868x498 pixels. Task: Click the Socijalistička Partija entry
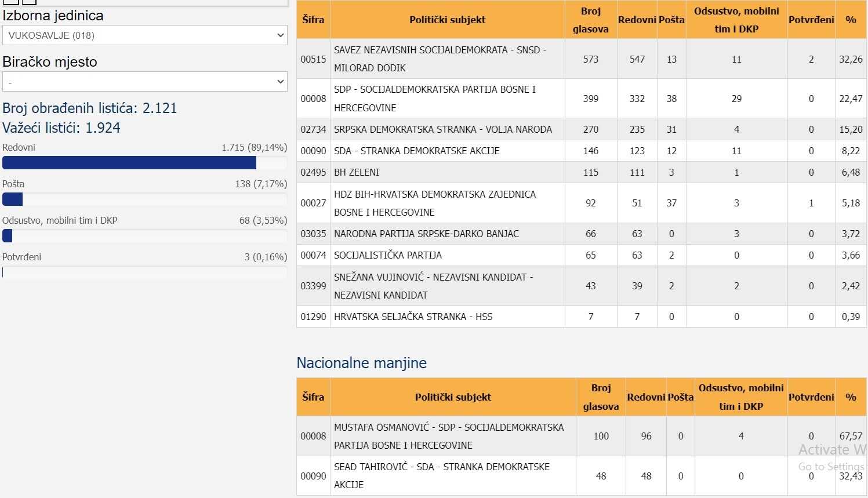(387, 255)
